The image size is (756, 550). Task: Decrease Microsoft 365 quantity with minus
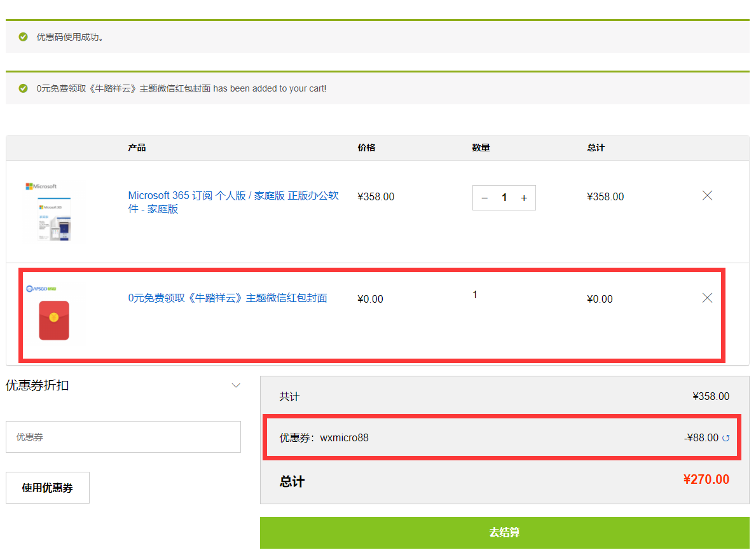(485, 198)
